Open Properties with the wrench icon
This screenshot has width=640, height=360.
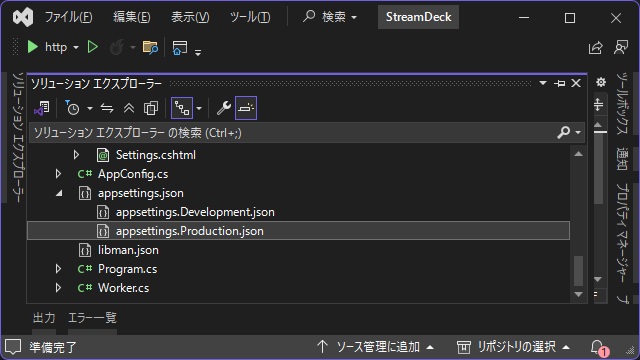click(224, 108)
